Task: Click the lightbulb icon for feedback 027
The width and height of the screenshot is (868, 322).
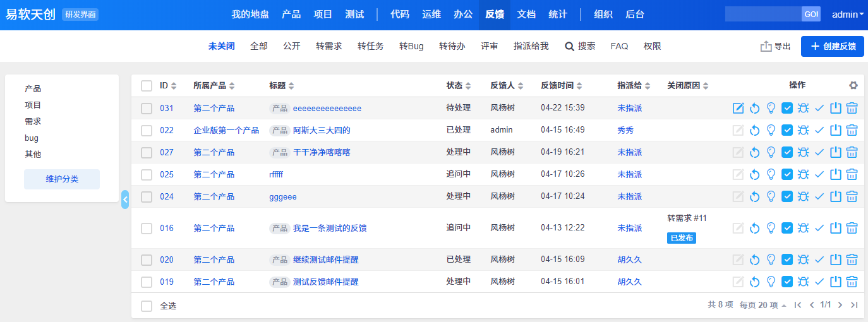Action: pyautogui.click(x=771, y=152)
